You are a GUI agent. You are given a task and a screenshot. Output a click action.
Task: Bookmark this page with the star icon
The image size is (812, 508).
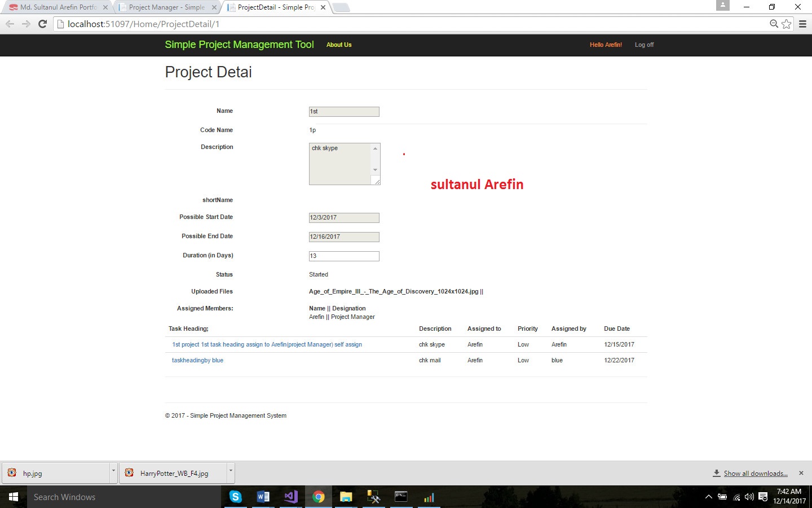pyautogui.click(x=787, y=24)
